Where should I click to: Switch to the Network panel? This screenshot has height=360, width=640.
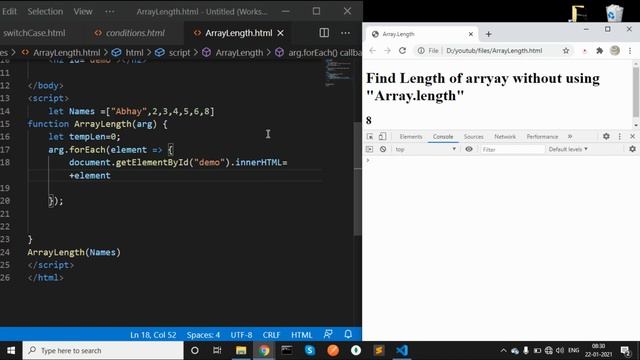(505, 137)
